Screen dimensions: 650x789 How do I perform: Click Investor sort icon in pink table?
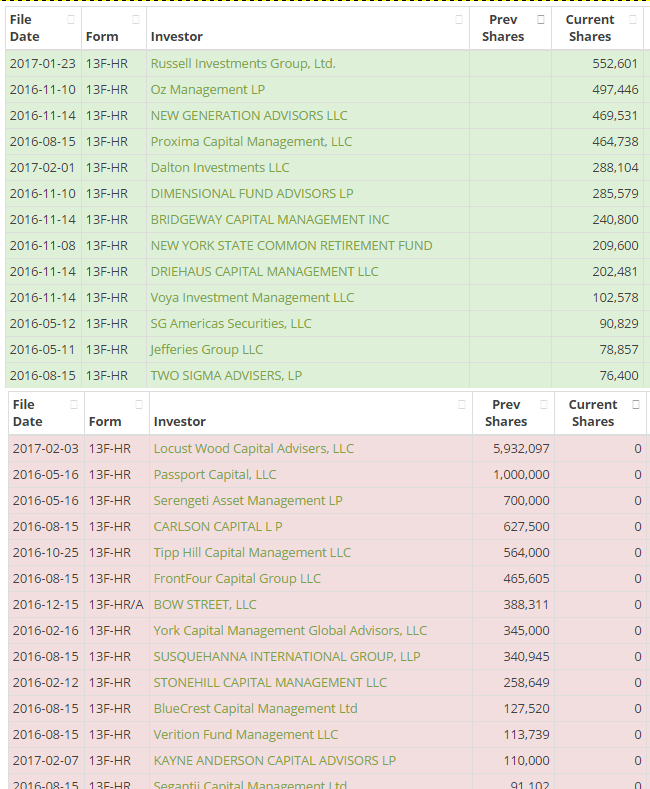(462, 405)
